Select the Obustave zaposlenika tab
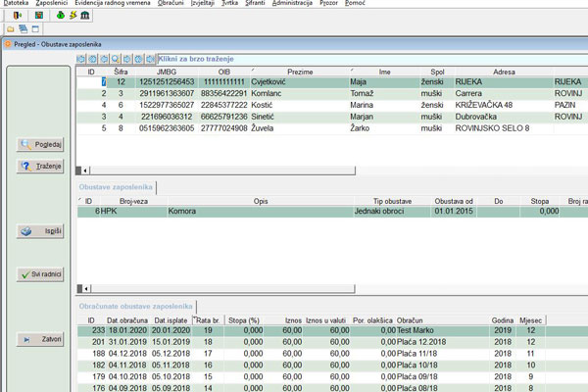Screen dimensions: 588x392 click(x=117, y=185)
